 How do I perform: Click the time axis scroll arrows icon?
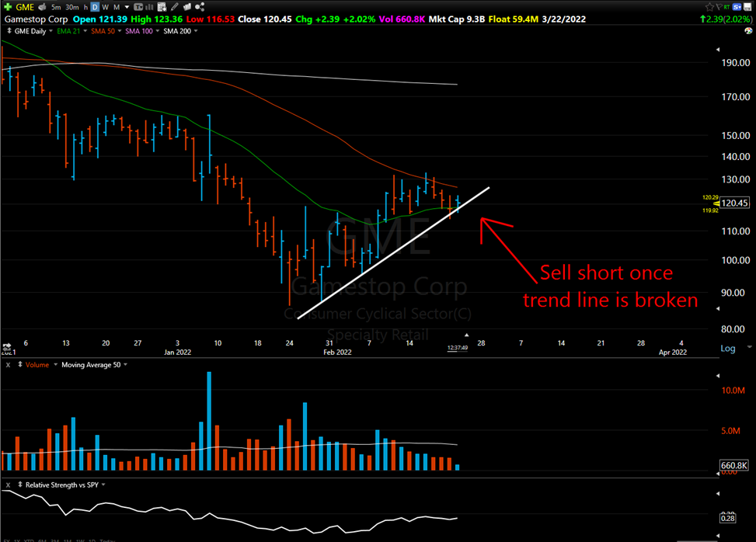pyautogui.click(x=7, y=346)
